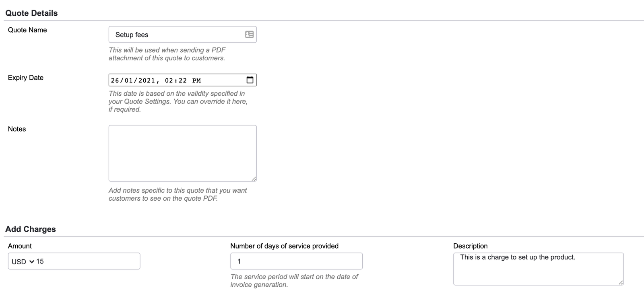The height and width of the screenshot is (296, 644).
Task: Click the Quote Name field containing Setup fees
Action: (177, 35)
